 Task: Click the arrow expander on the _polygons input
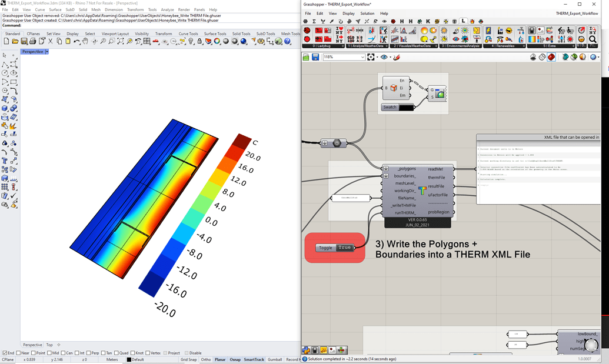tap(386, 169)
